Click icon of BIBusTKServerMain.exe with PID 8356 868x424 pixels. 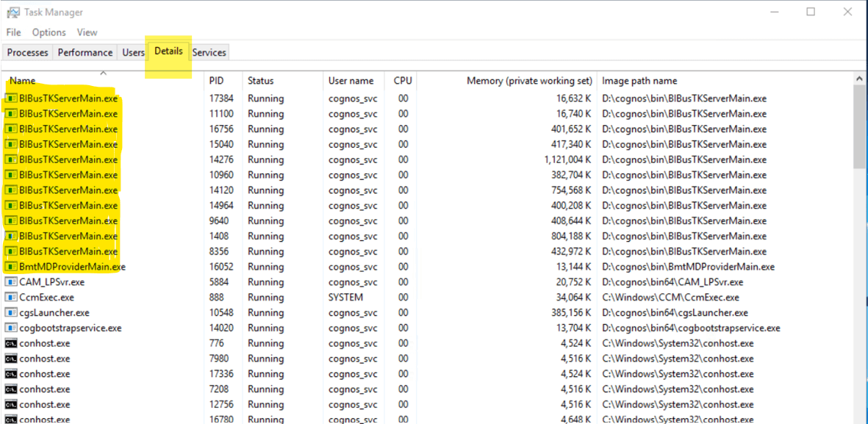pos(11,251)
